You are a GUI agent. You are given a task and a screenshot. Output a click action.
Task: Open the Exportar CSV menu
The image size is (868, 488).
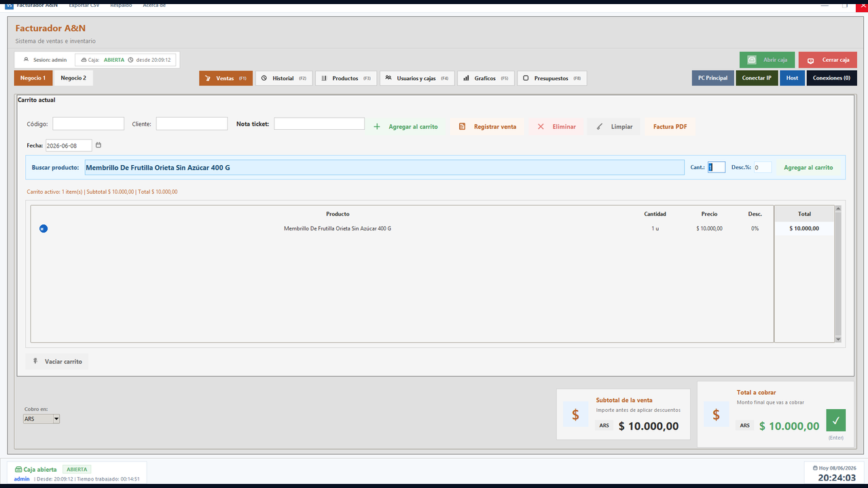coord(84,4)
